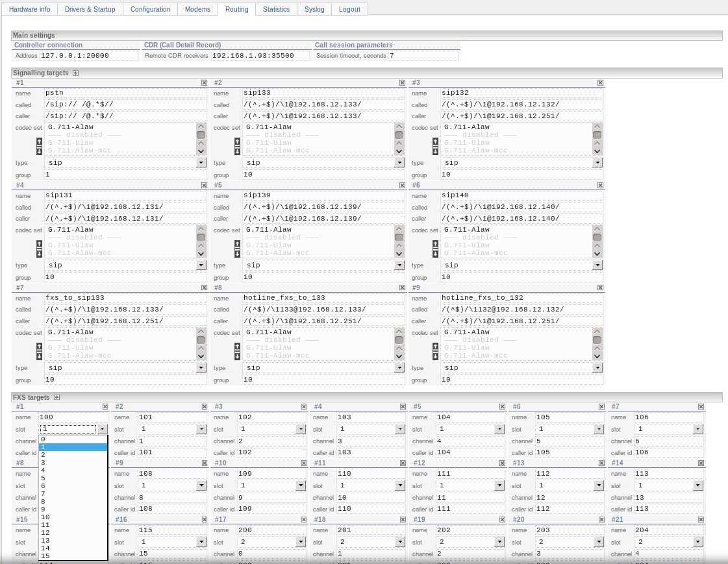This screenshot has width=728, height=564.
Task: Choose slot 10 in open dropdown list
Action: pyautogui.click(x=73, y=517)
